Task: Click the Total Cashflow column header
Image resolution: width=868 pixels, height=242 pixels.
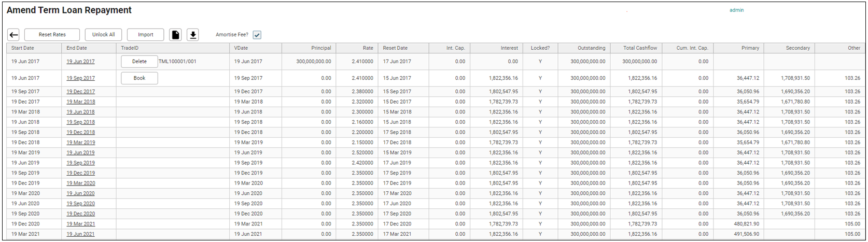Action: pos(640,48)
